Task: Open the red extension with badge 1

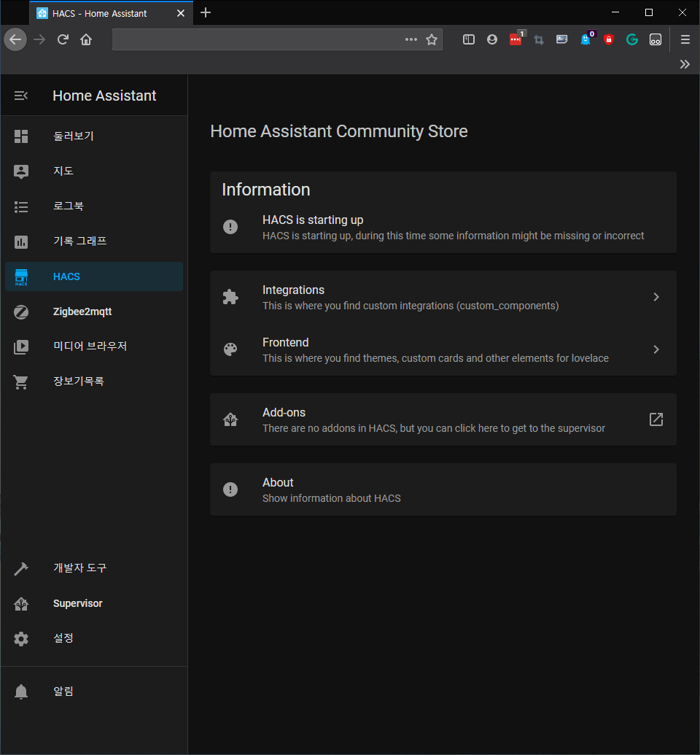Action: (516, 39)
